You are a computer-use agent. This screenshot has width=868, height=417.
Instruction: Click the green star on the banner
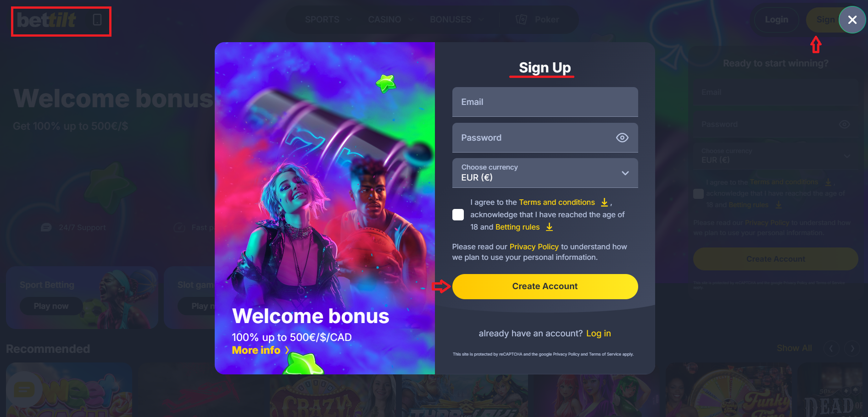[386, 83]
